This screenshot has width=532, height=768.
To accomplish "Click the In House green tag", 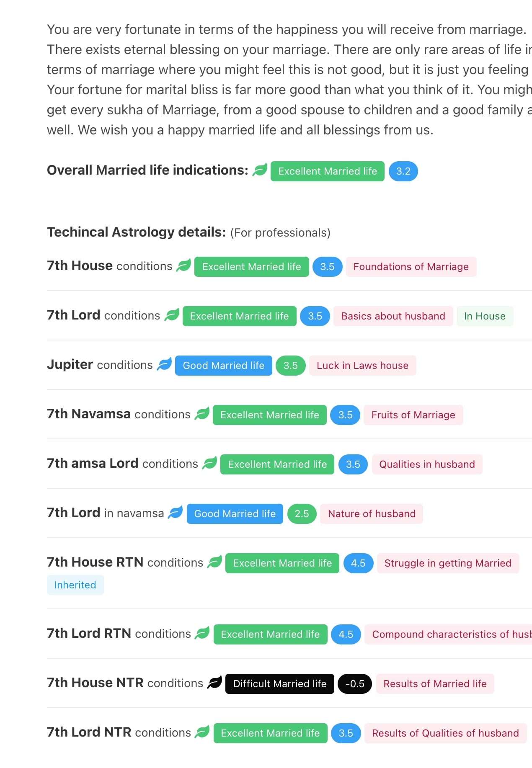I will click(485, 316).
